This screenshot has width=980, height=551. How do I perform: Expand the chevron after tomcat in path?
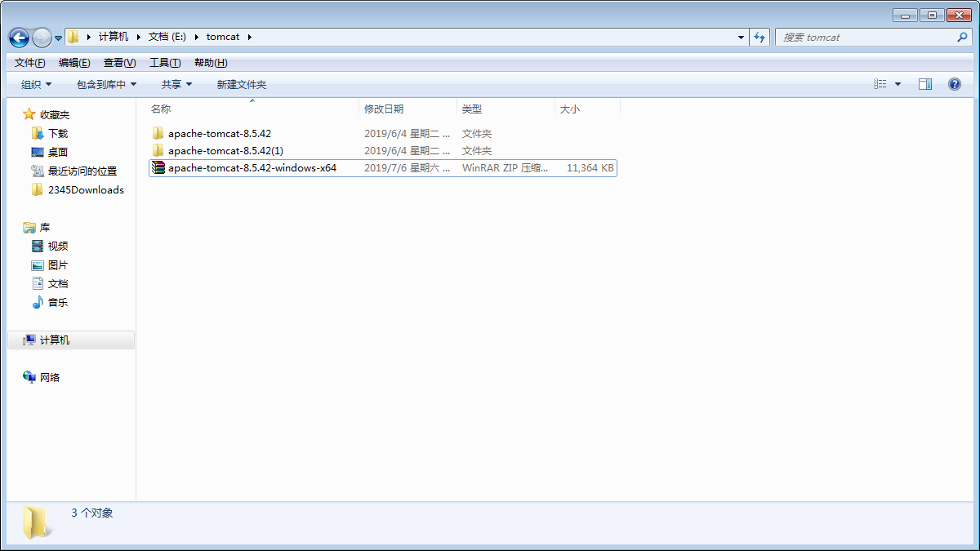(x=250, y=37)
